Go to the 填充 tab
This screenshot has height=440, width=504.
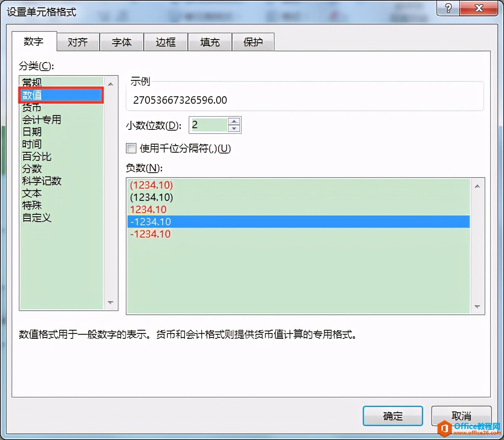click(210, 42)
